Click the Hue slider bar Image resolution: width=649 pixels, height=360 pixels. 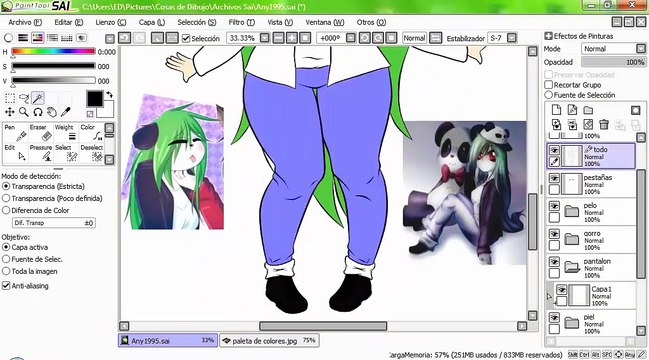(x=53, y=52)
